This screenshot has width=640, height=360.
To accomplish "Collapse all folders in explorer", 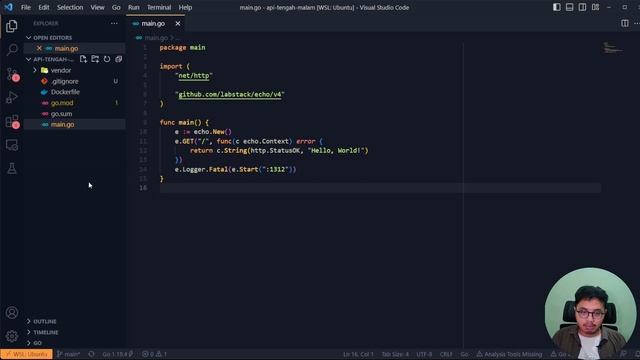I will (x=119, y=59).
